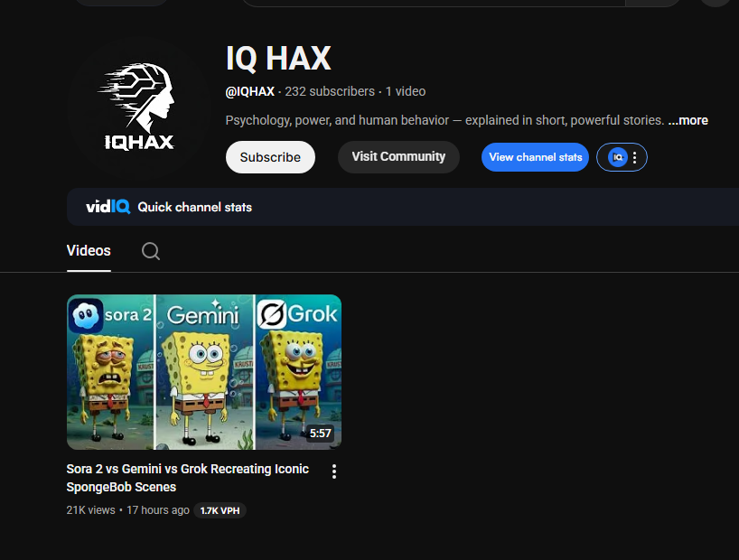This screenshot has width=739, height=560.
Task: Search the channel with magnifier icon
Action: tap(151, 251)
